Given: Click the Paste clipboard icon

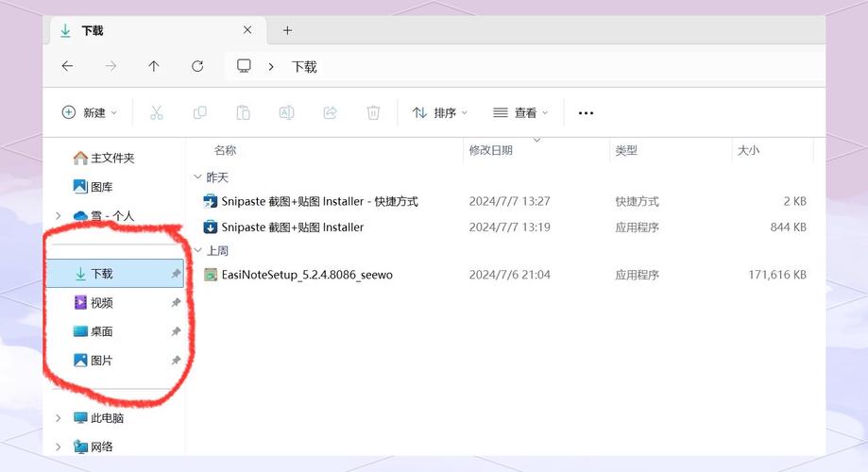Looking at the screenshot, I should pos(243,112).
